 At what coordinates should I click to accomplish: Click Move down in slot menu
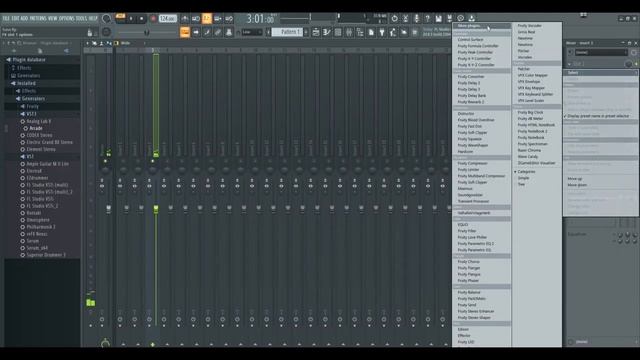pos(577,185)
